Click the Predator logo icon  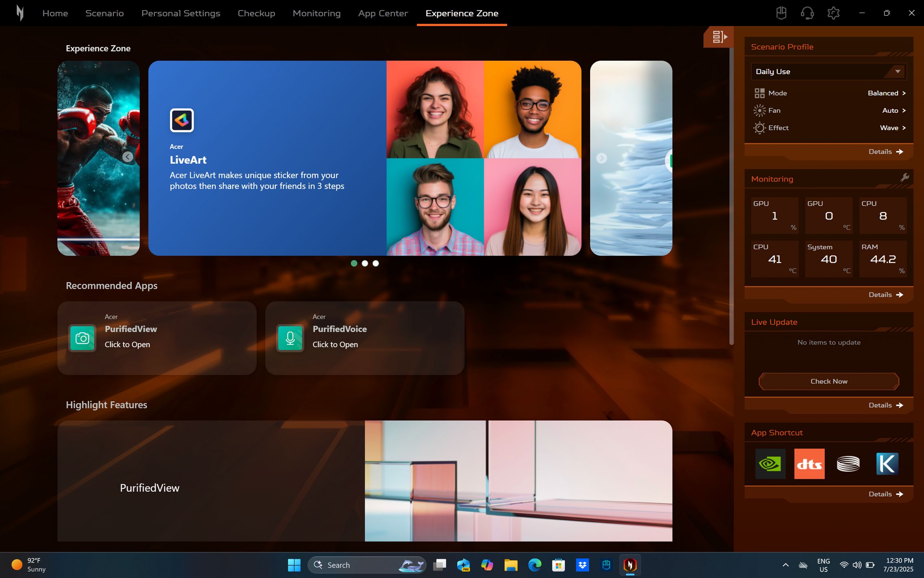pos(20,13)
